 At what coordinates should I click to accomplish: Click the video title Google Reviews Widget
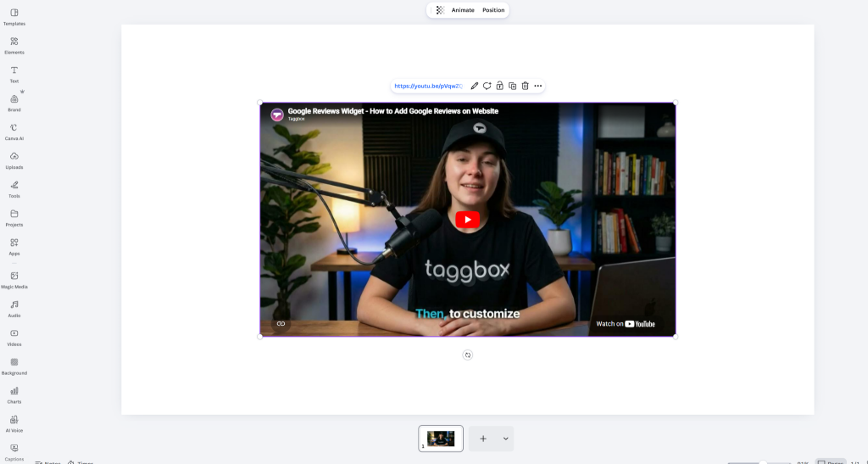[393, 111]
